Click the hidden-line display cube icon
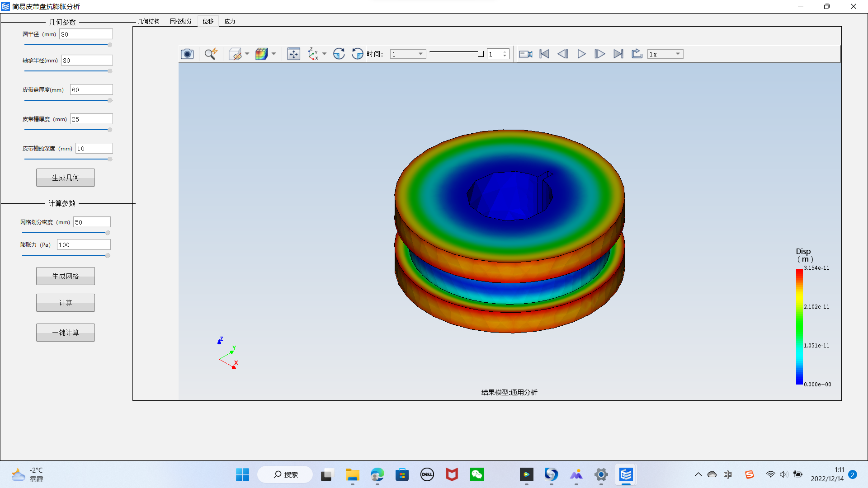 click(x=236, y=54)
